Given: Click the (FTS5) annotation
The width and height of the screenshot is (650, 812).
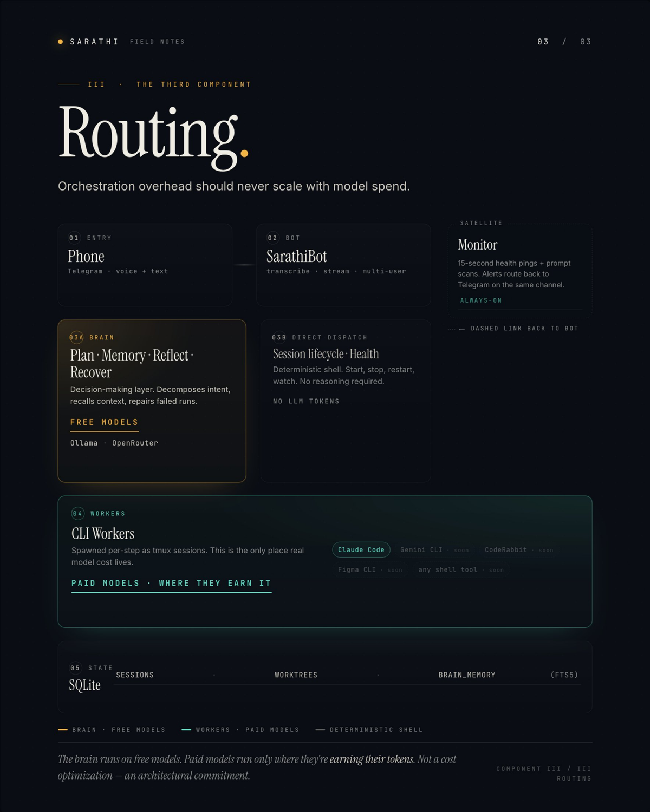Looking at the screenshot, I should (564, 675).
